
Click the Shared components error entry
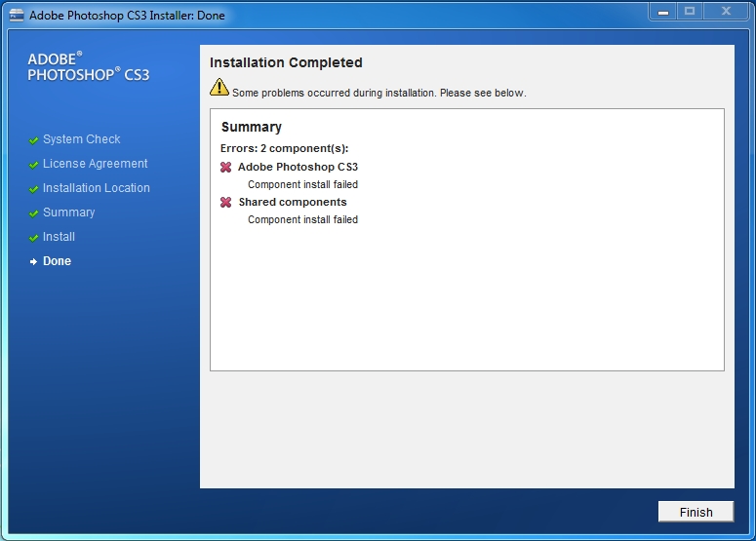293,202
